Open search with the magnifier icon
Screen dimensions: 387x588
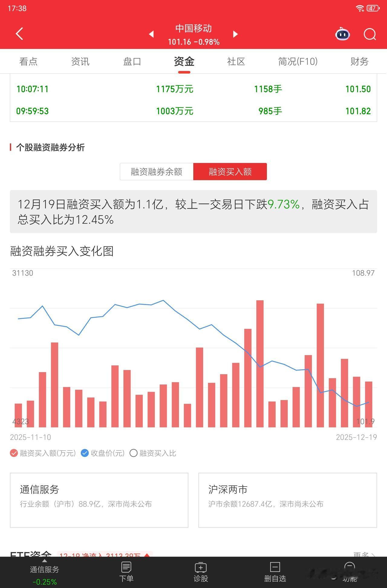point(369,34)
